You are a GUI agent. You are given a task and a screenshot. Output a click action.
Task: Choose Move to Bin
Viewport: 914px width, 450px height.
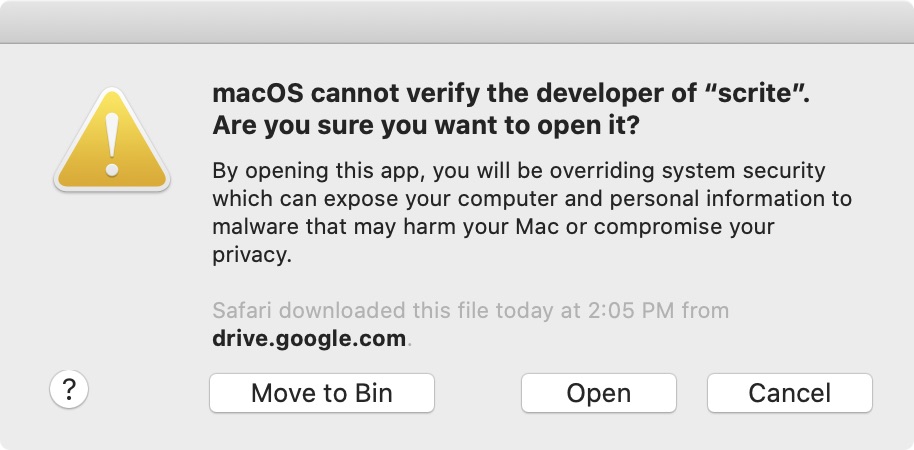[x=322, y=393]
